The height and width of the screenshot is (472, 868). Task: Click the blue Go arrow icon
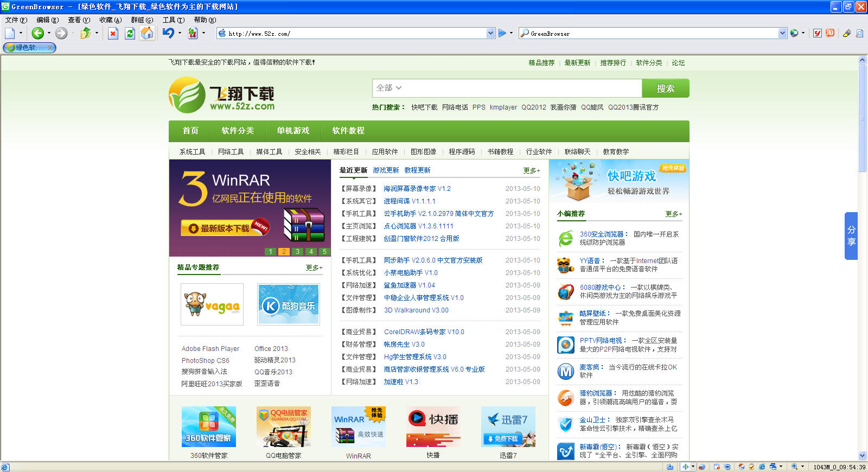click(x=502, y=33)
